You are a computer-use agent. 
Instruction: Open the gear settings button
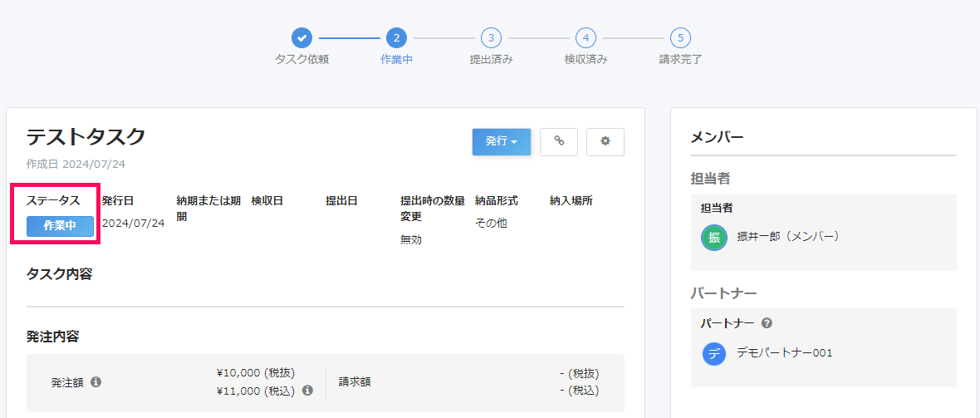point(605,142)
